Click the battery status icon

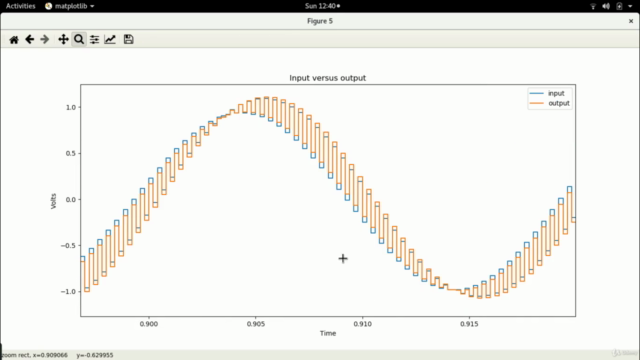619,6
